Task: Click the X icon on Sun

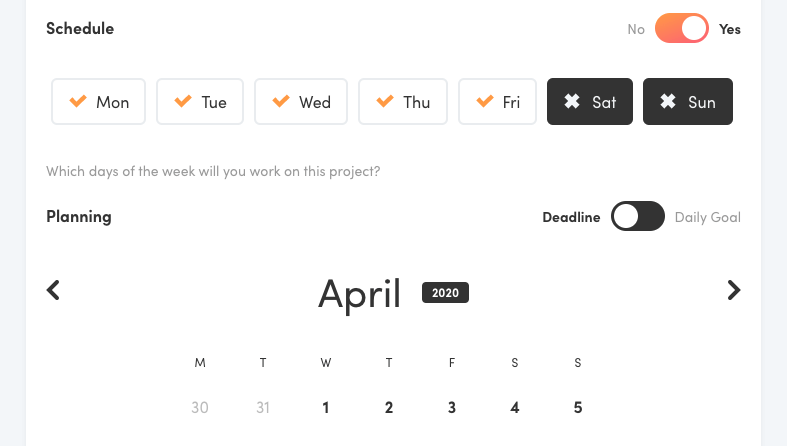Action: [x=668, y=101]
